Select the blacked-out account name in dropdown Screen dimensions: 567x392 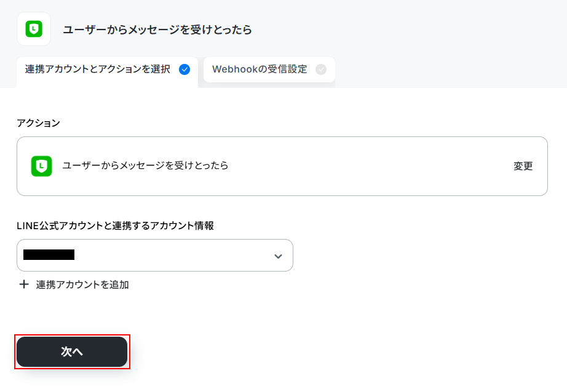[x=49, y=255]
